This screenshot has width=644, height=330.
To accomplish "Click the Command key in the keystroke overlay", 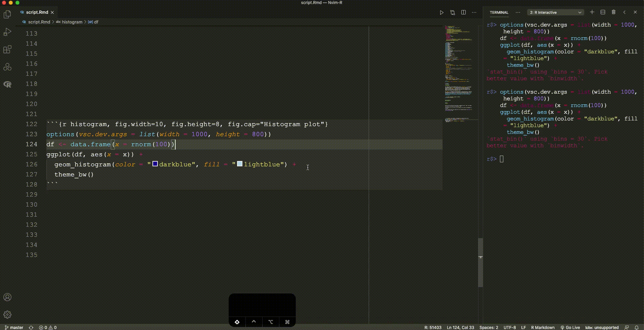I will 287,322.
